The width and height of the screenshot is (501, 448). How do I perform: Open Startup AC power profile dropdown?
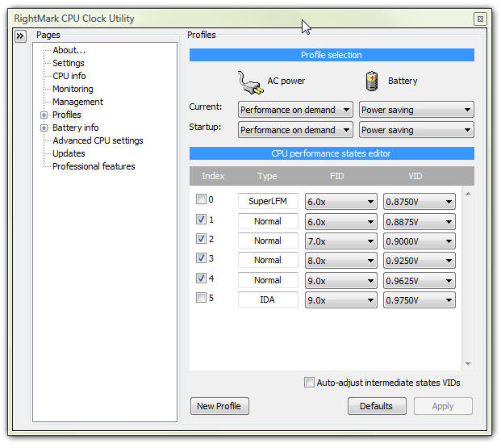295,130
